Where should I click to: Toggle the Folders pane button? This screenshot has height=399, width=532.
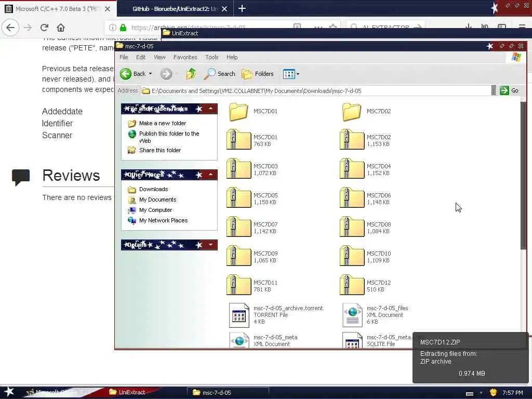tap(258, 74)
